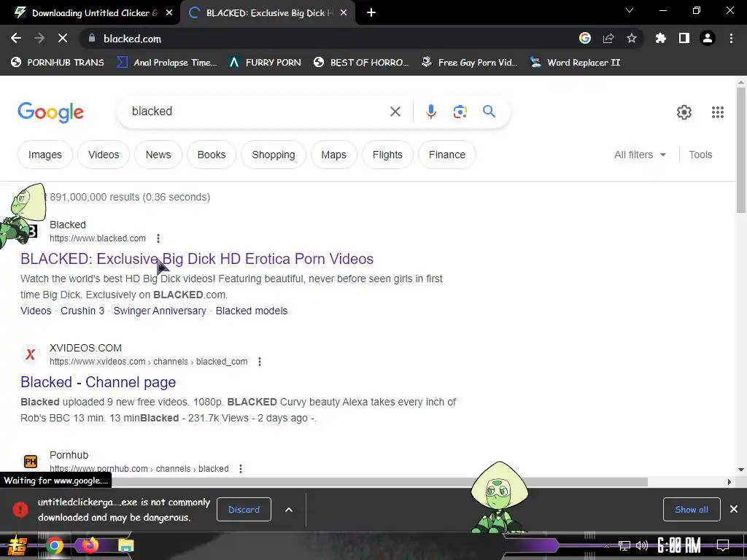The width and height of the screenshot is (747, 560).
Task: Filter results by News
Action: pyautogui.click(x=158, y=155)
